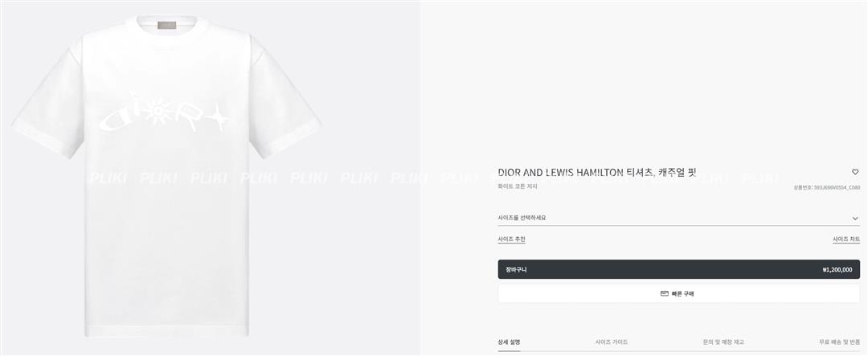Screen dimensions: 868x356
Task: Open the 사이즈 차트 size chart link
Action: [x=846, y=239]
